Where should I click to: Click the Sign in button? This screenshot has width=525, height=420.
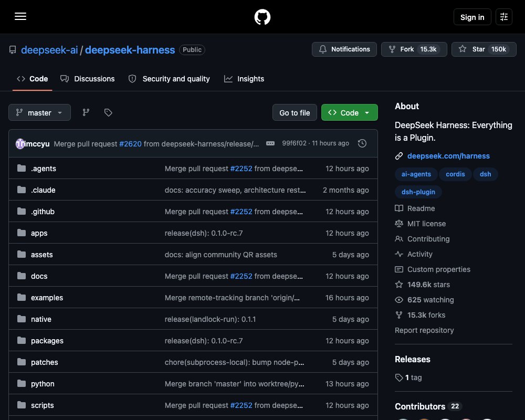click(x=472, y=17)
